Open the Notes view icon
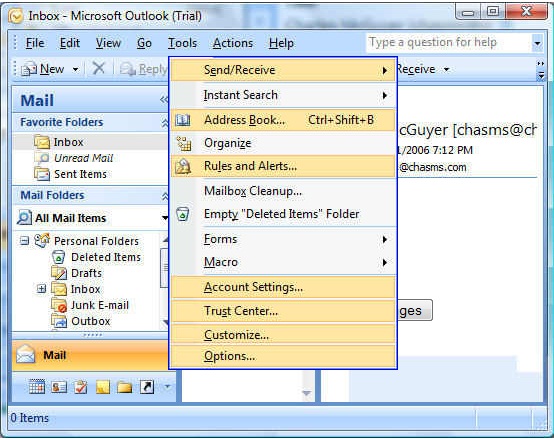Screen dimensions: 554x440 tap(103, 387)
